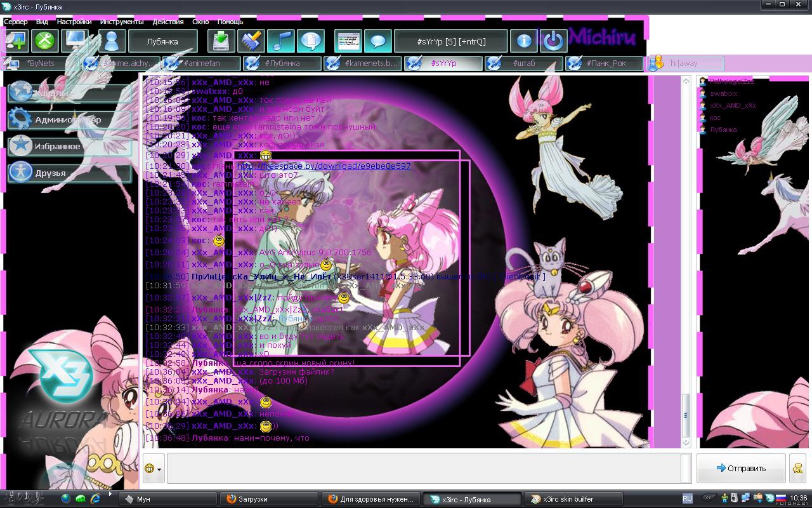Click the RU language indicator in tray
Image resolution: width=812 pixels, height=508 pixels.
(x=687, y=499)
